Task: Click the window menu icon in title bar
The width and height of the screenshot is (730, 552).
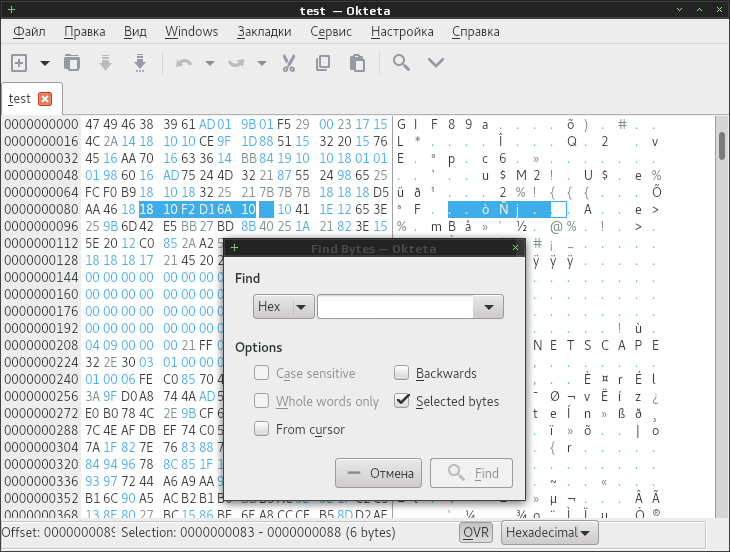Action: [x=11, y=9]
